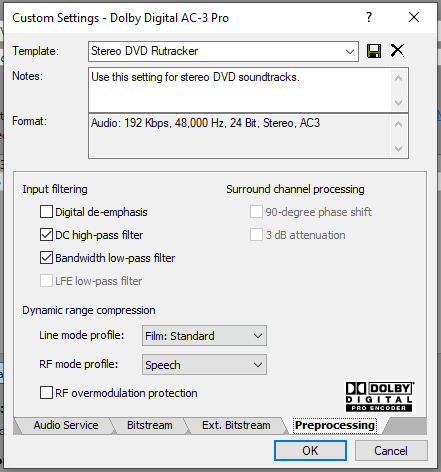Click the 'Template:' label
The image size is (441, 472).
(36, 51)
